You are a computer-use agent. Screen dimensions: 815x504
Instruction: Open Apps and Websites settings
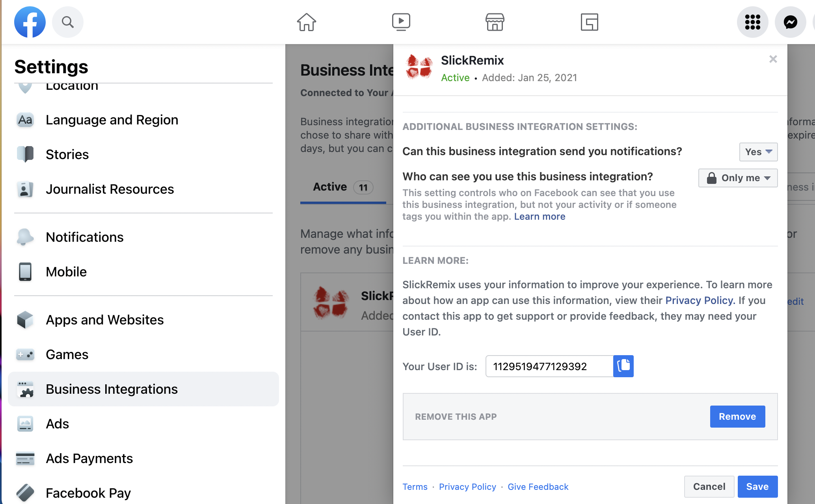click(x=143, y=320)
